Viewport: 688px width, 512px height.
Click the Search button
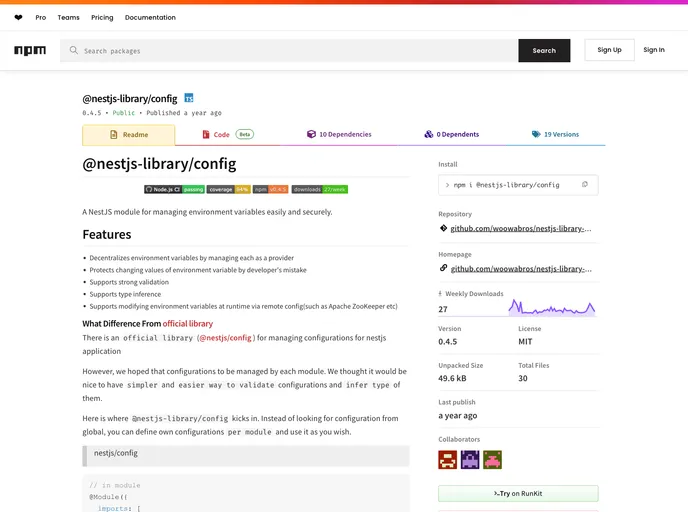544,50
